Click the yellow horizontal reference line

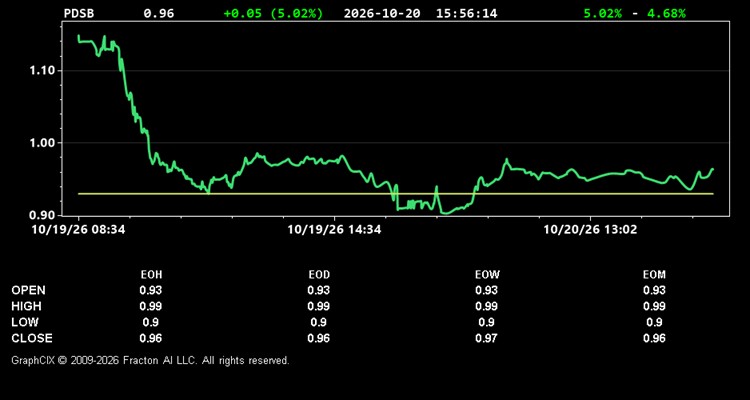coord(396,194)
